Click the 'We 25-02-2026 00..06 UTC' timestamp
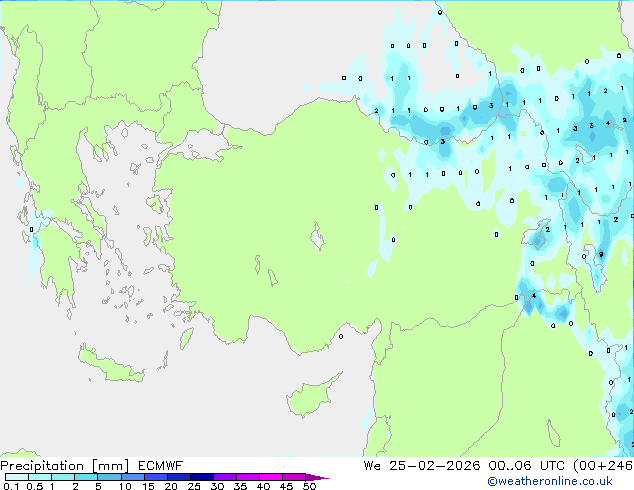The image size is (634, 490). 464,466
